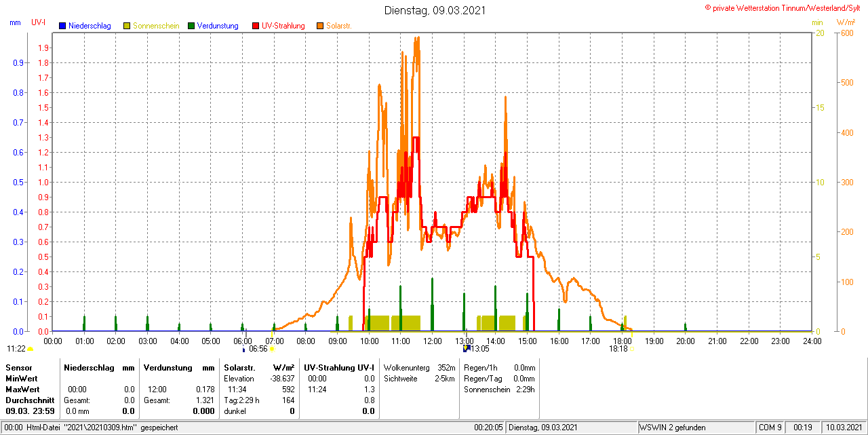Click the UV-I axis unit label

(x=39, y=22)
